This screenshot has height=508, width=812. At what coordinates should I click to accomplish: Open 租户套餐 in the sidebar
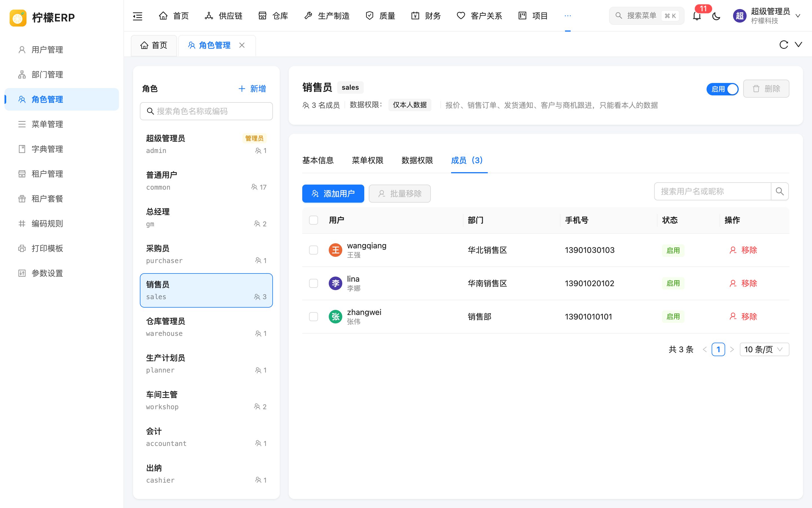pyautogui.click(x=62, y=199)
